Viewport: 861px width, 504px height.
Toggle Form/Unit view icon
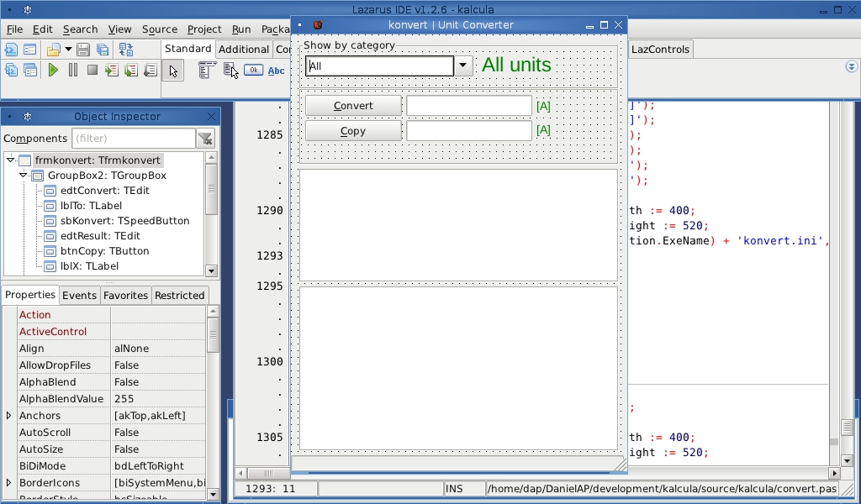click(x=126, y=50)
